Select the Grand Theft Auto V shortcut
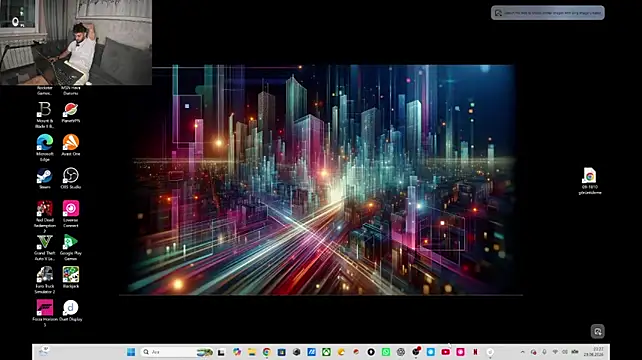Viewport: 642px width, 360px height. 45,247
